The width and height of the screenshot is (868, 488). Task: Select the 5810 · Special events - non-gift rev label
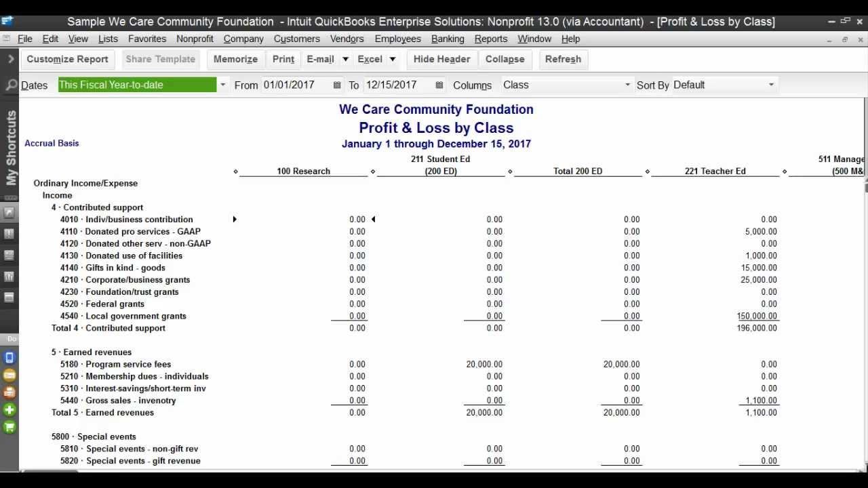[129, 449]
